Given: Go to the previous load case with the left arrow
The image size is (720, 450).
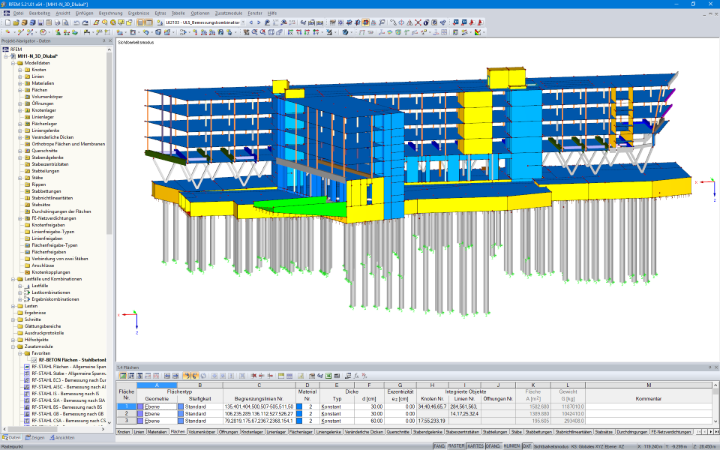Looking at the screenshot, I should coord(251,22).
